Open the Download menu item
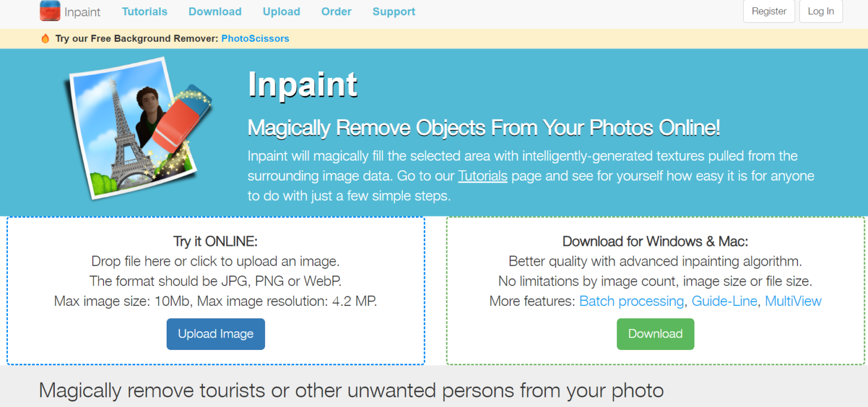Image resolution: width=868 pixels, height=407 pixels. point(215,11)
